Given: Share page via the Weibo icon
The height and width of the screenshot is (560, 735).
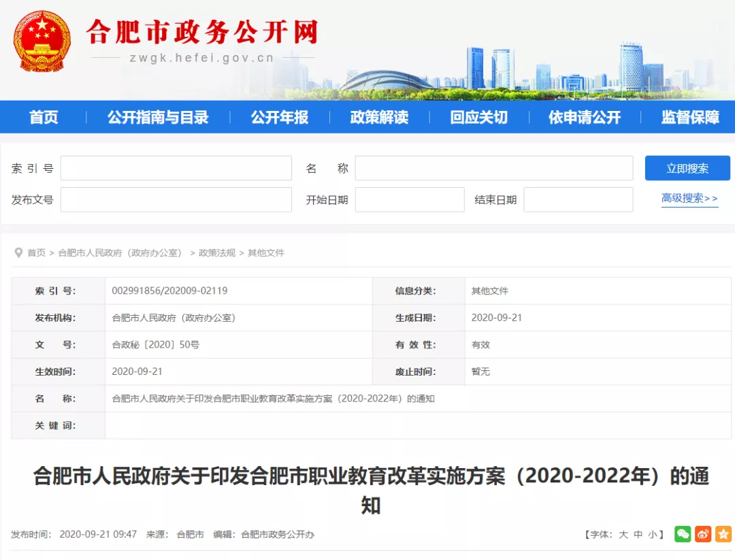Looking at the screenshot, I should 703,534.
